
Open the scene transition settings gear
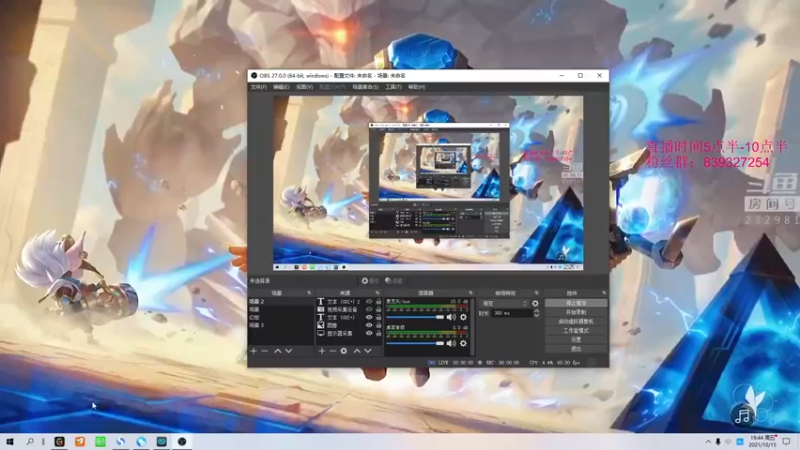(x=535, y=303)
